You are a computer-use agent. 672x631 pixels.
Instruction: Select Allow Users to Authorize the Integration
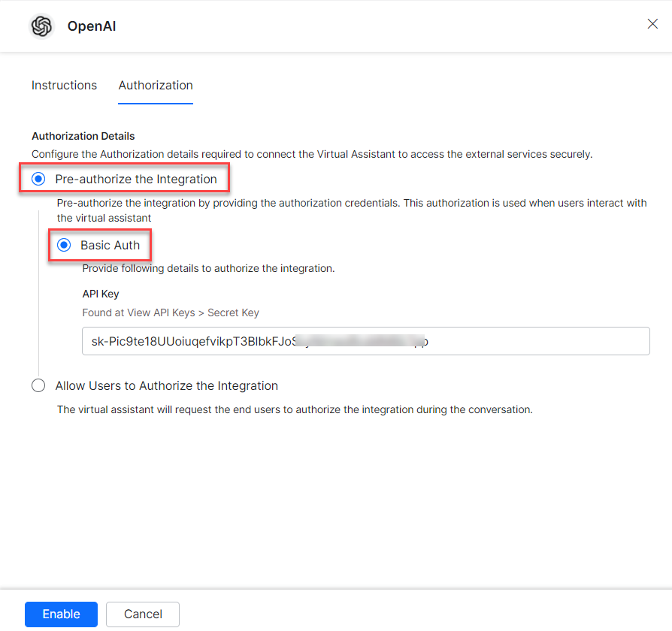[x=38, y=386]
